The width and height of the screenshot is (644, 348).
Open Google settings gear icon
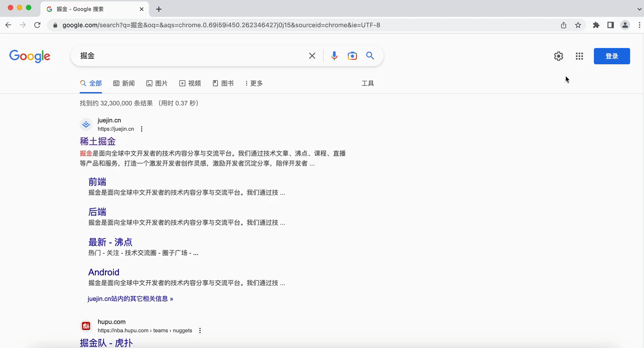tap(559, 56)
